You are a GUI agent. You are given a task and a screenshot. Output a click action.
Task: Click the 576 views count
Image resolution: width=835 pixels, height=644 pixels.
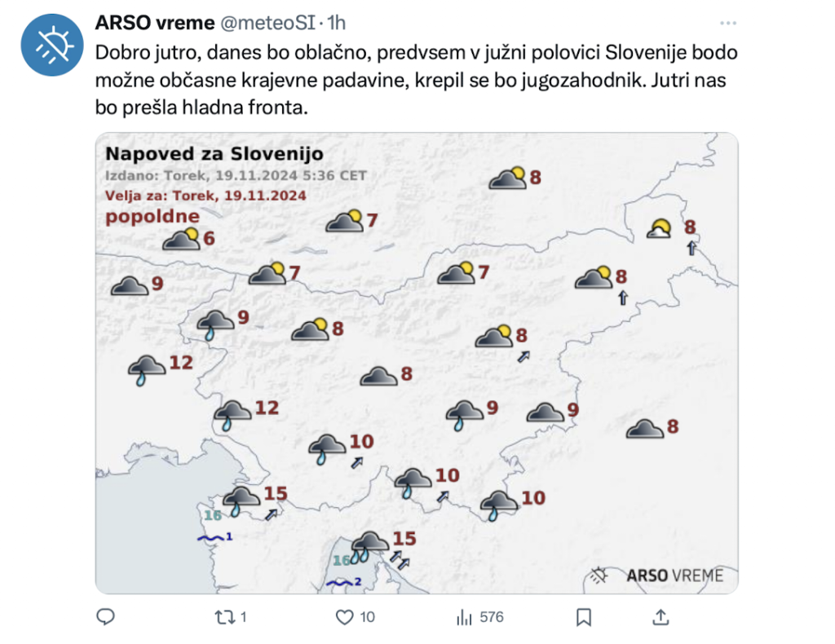492,617
